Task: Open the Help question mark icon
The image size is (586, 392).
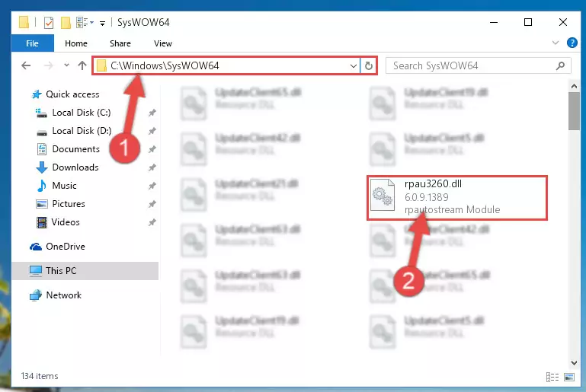Action: [x=572, y=43]
